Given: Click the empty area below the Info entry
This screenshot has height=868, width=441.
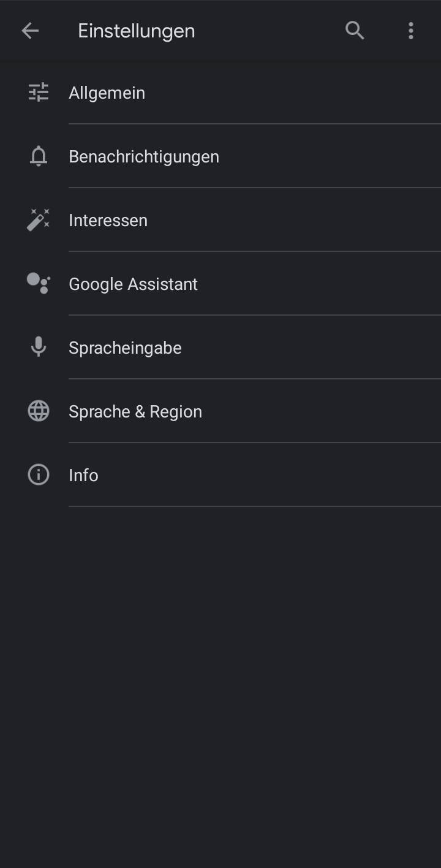Looking at the screenshot, I should 221,687.
